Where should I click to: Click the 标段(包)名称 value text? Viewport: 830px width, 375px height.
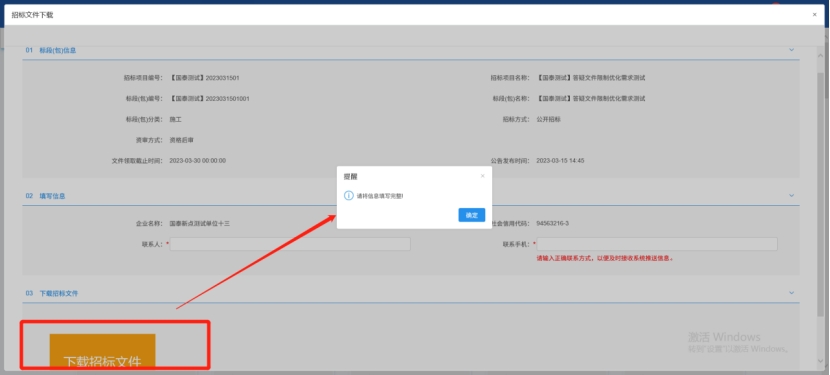coord(590,99)
